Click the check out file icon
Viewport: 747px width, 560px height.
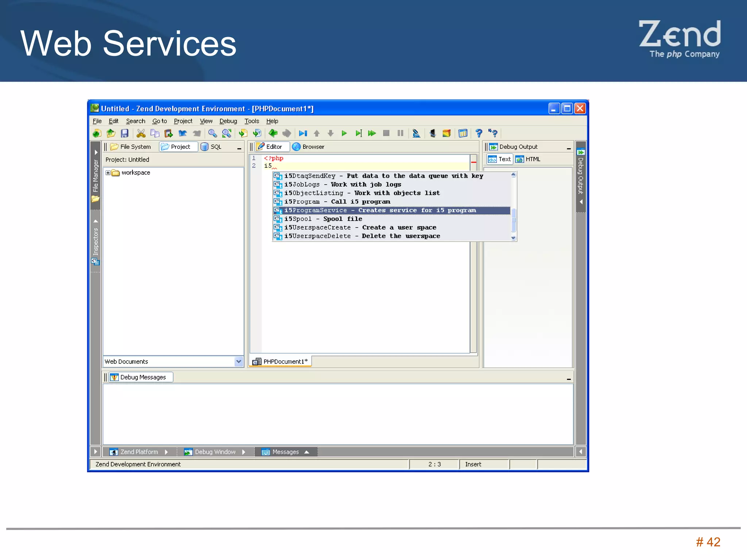click(257, 133)
